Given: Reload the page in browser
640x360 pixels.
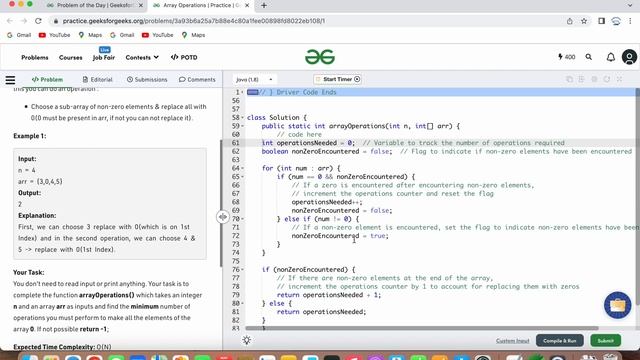Looking at the screenshot, I should point(38,21).
